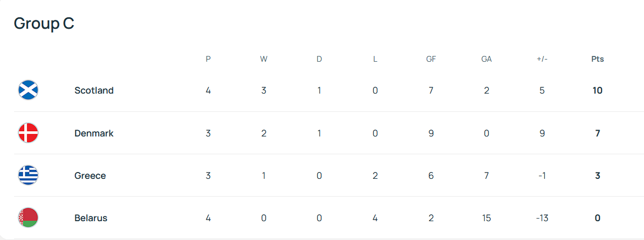This screenshot has width=644, height=240.
Task: Select the Greece team name
Action: point(90,176)
